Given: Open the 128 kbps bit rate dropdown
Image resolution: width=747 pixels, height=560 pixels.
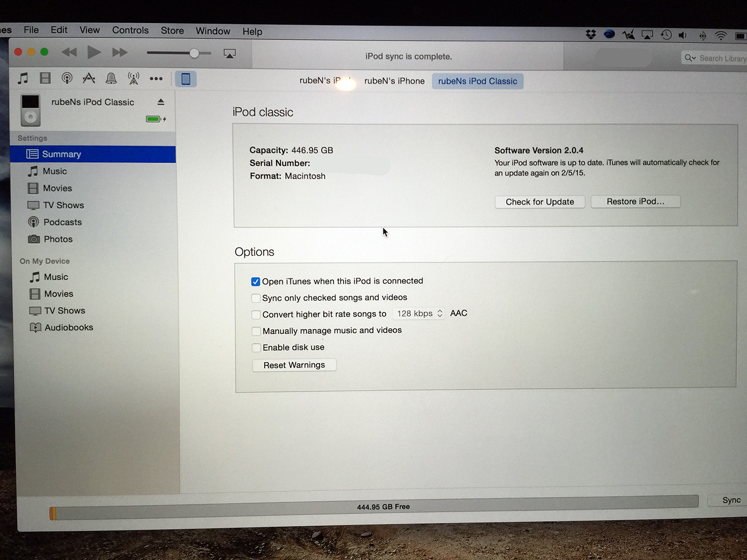Looking at the screenshot, I should tap(419, 314).
